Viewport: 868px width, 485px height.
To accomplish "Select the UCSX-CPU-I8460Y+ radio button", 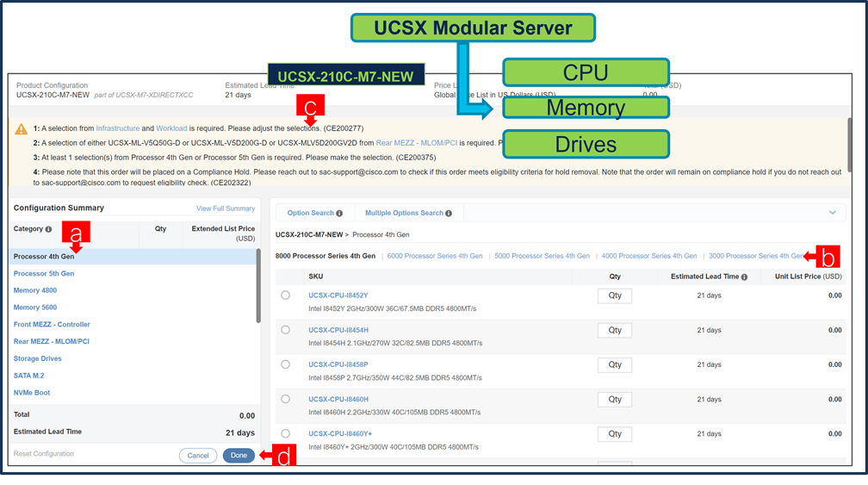I will click(x=285, y=433).
